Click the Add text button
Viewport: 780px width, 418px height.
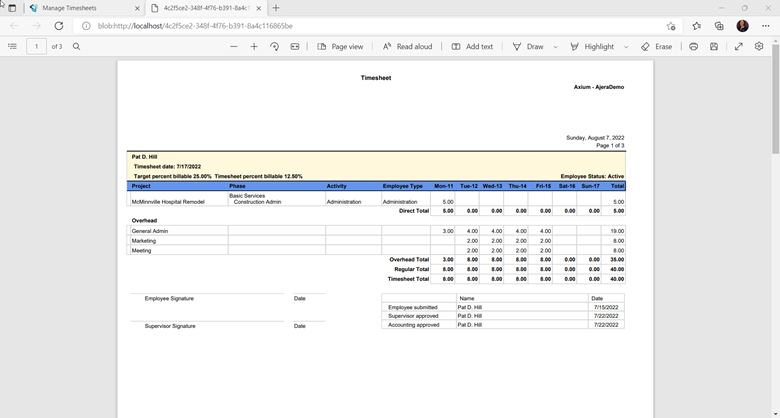pyautogui.click(x=472, y=46)
